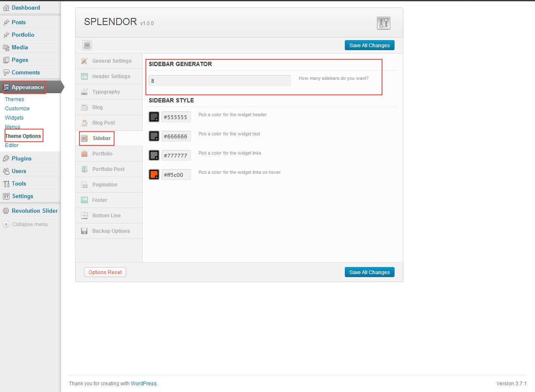Viewport: 535px width, 392px height.
Task: Click the #ff5c00 hex color field
Action: [176, 175]
